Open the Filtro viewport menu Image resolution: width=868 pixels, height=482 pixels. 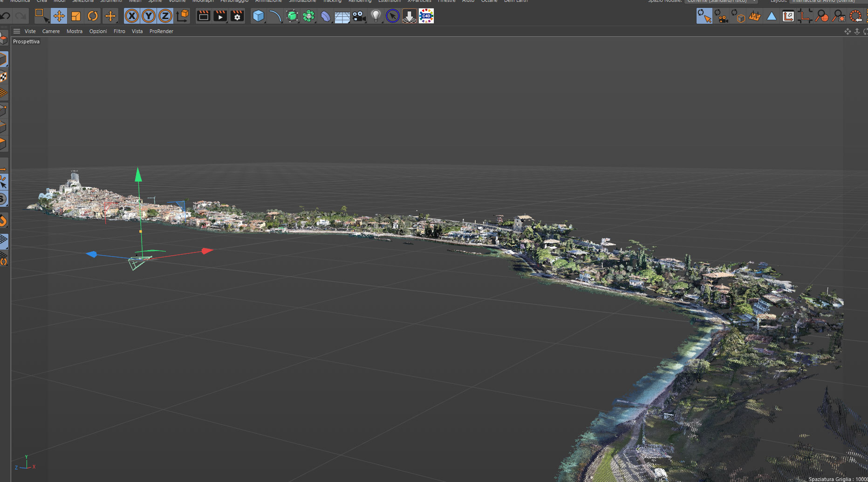click(119, 31)
